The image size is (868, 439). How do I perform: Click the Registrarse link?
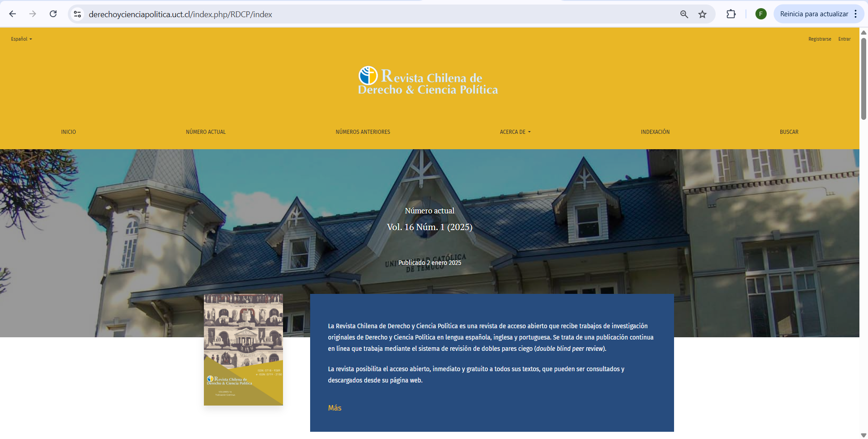click(x=819, y=39)
